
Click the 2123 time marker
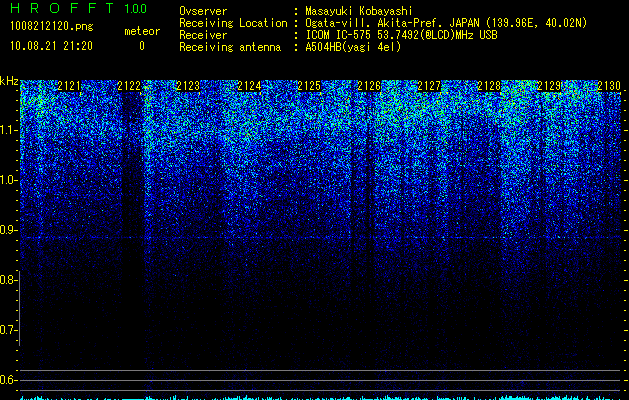[x=188, y=86]
